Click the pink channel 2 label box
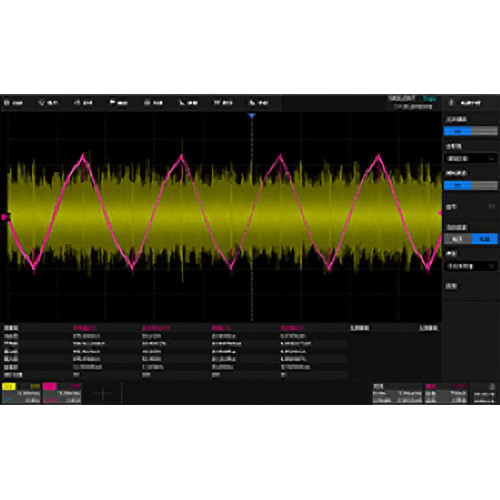 [49, 387]
